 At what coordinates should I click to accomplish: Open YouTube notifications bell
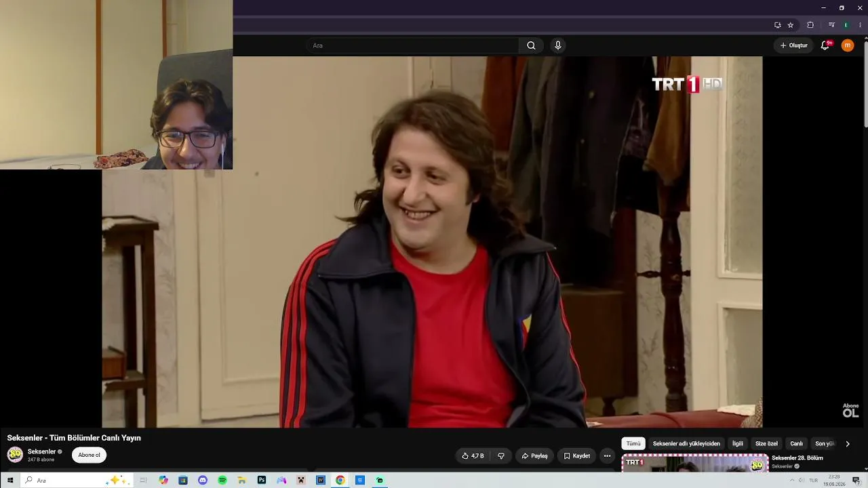pos(825,45)
